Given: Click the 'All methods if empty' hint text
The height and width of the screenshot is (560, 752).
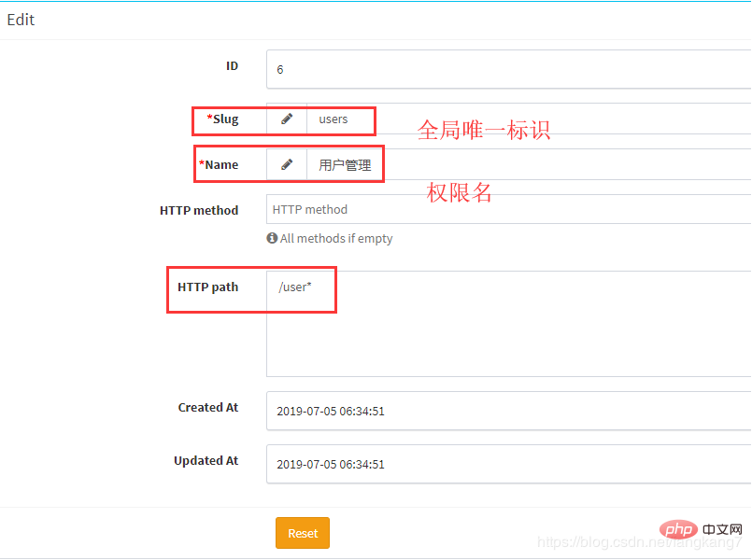Looking at the screenshot, I should 336,239.
